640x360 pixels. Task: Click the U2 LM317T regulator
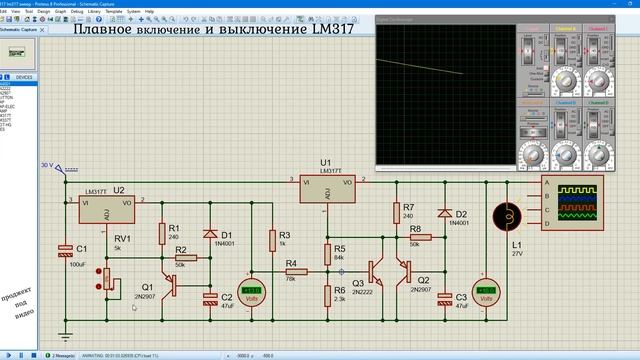[x=107, y=210]
